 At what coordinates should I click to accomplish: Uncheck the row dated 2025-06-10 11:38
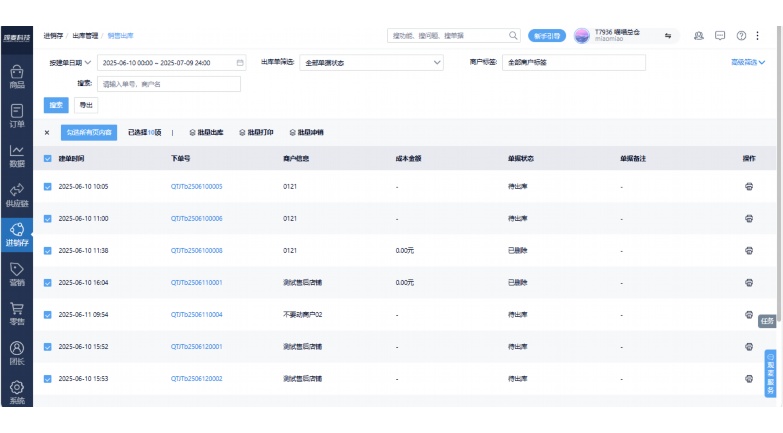tap(47, 250)
